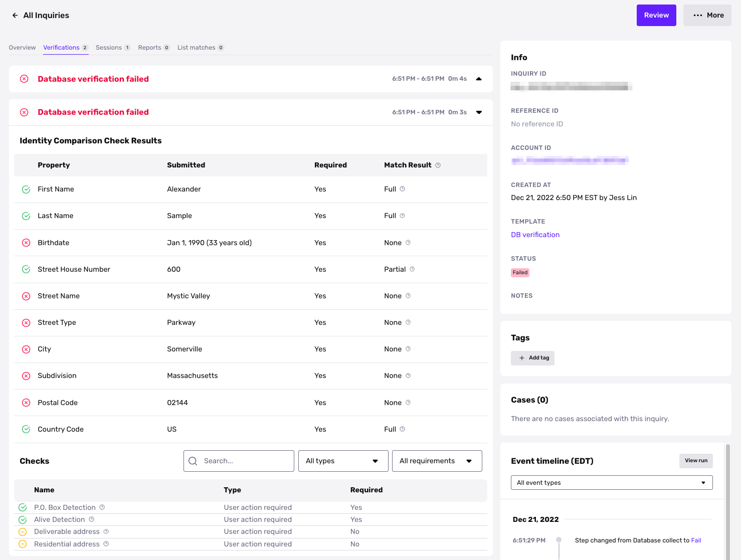Image resolution: width=741 pixels, height=560 pixels.
Task: Click the submitted value Somerville
Action: pos(184,349)
